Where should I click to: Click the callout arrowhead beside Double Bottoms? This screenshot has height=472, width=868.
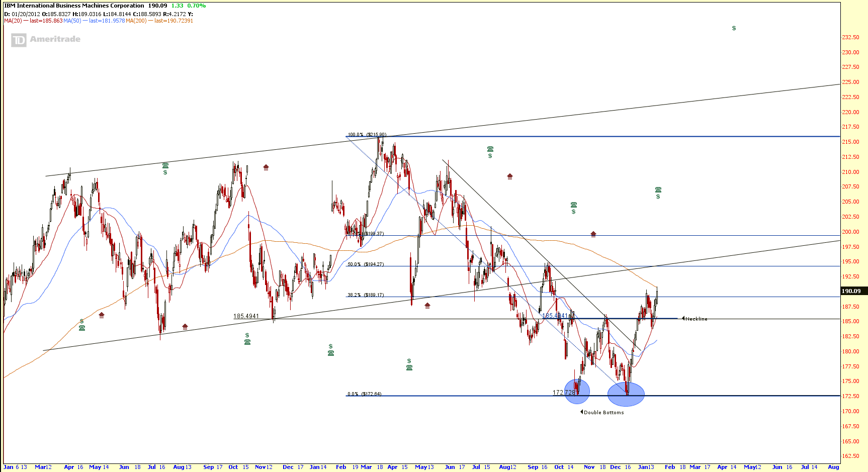click(x=582, y=412)
